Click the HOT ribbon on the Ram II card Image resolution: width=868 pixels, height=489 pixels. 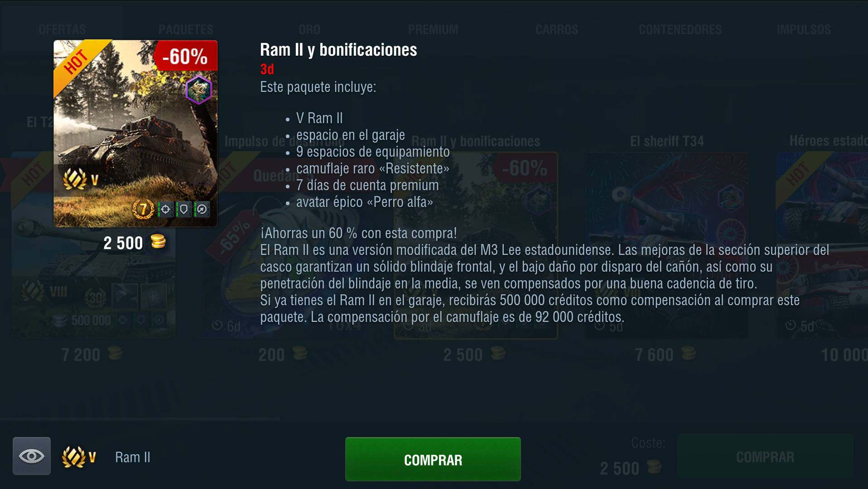(77, 63)
